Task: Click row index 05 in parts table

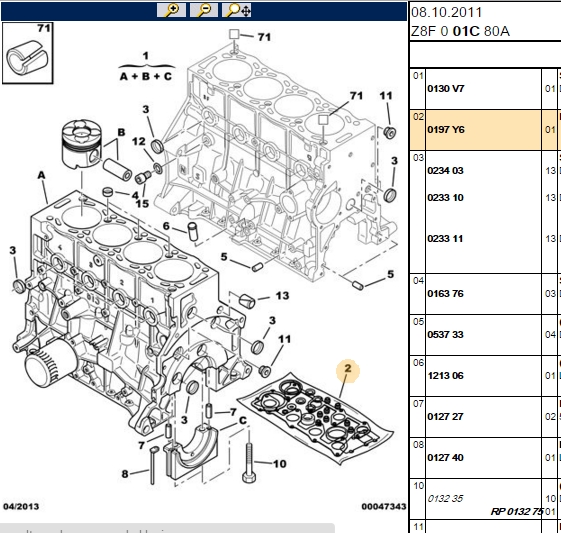Action: tap(418, 322)
